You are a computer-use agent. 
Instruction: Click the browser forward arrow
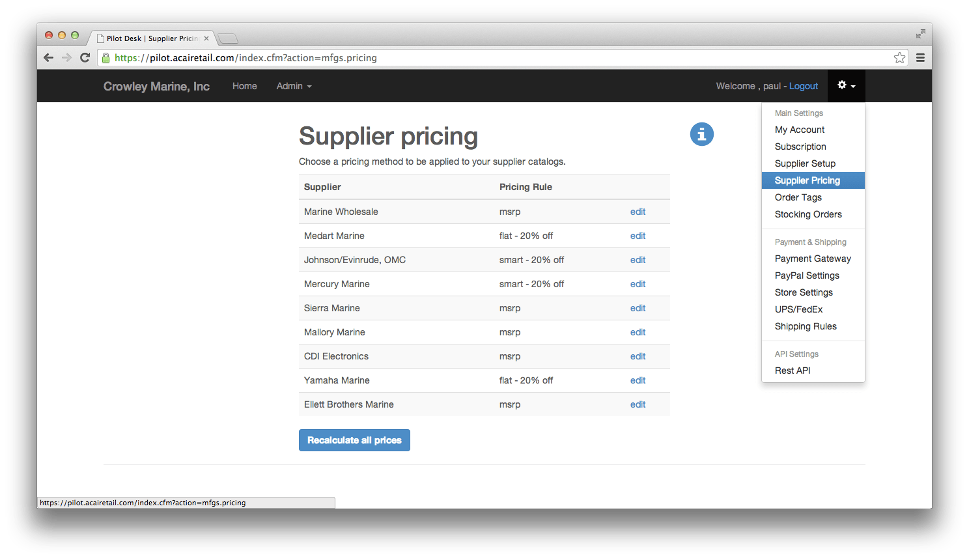click(x=67, y=57)
